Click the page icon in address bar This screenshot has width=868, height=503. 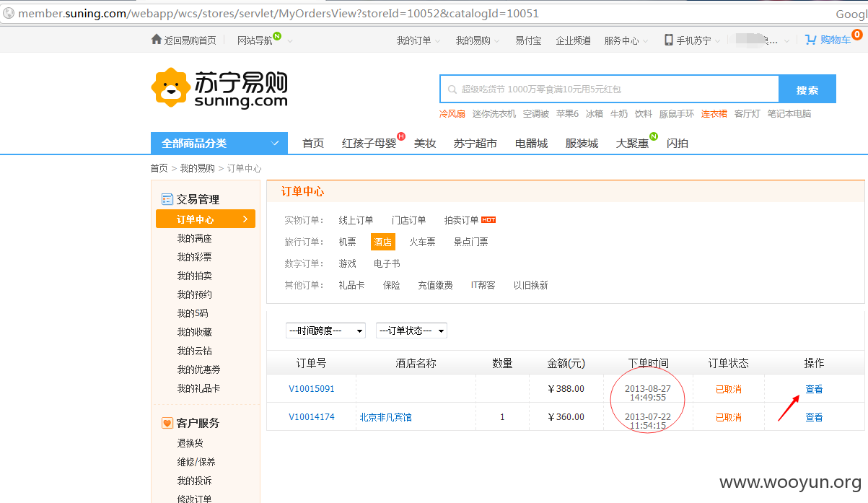pyautogui.click(x=8, y=13)
